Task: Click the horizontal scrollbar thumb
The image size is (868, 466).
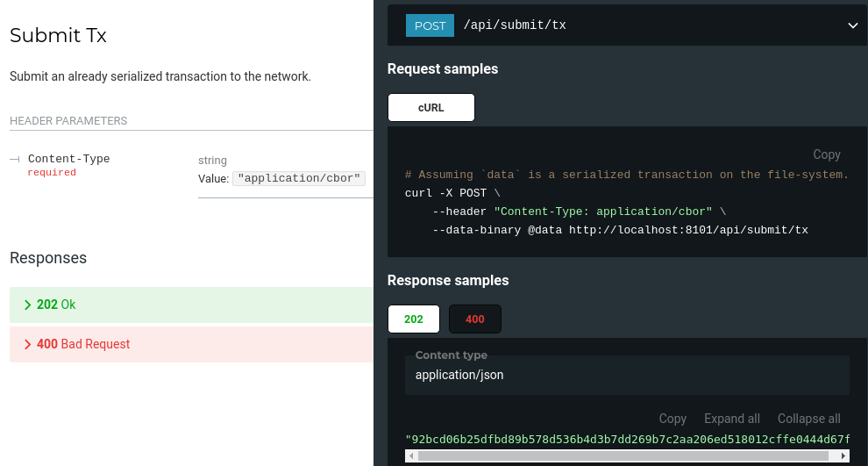Action: (x=623, y=456)
